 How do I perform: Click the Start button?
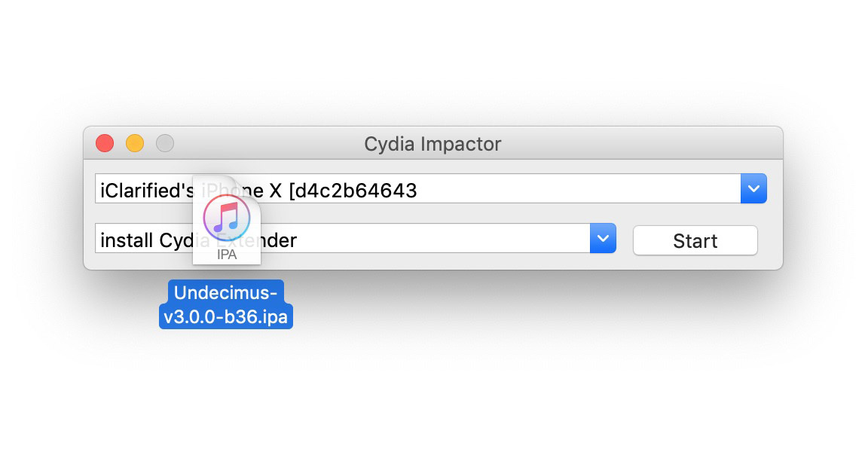point(695,241)
